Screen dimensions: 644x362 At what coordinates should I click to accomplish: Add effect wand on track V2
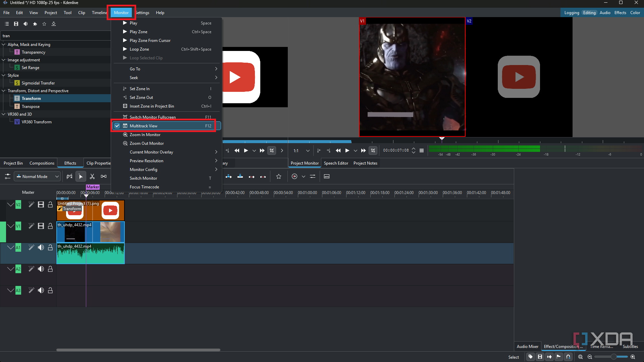(x=31, y=204)
